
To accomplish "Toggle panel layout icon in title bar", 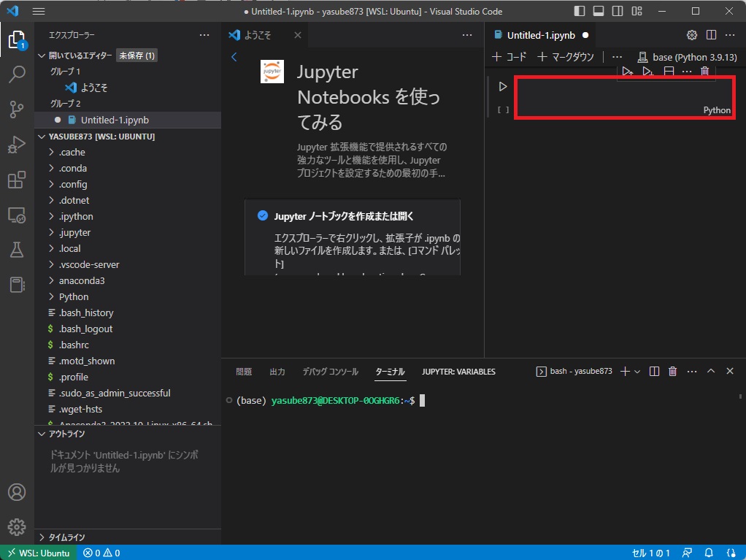I will [599, 11].
